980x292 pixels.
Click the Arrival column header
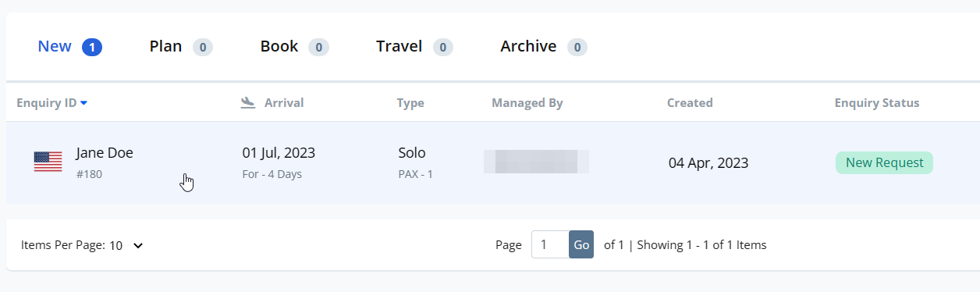[x=284, y=103]
